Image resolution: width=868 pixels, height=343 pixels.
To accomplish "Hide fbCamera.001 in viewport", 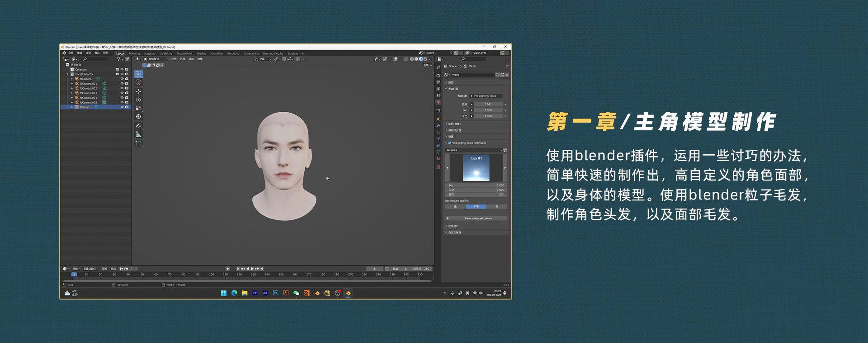I will 122,84.
